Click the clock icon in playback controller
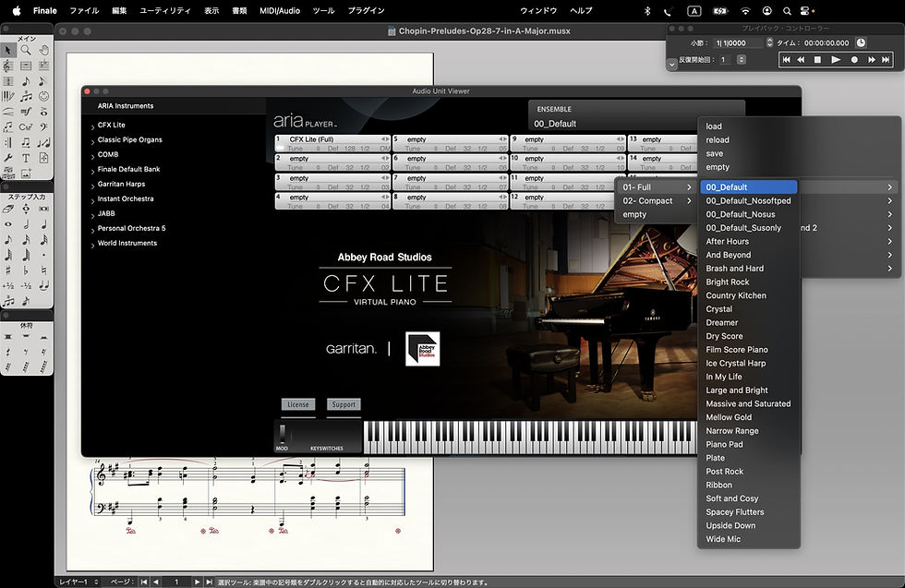This screenshot has height=588, width=905. pyautogui.click(x=861, y=42)
